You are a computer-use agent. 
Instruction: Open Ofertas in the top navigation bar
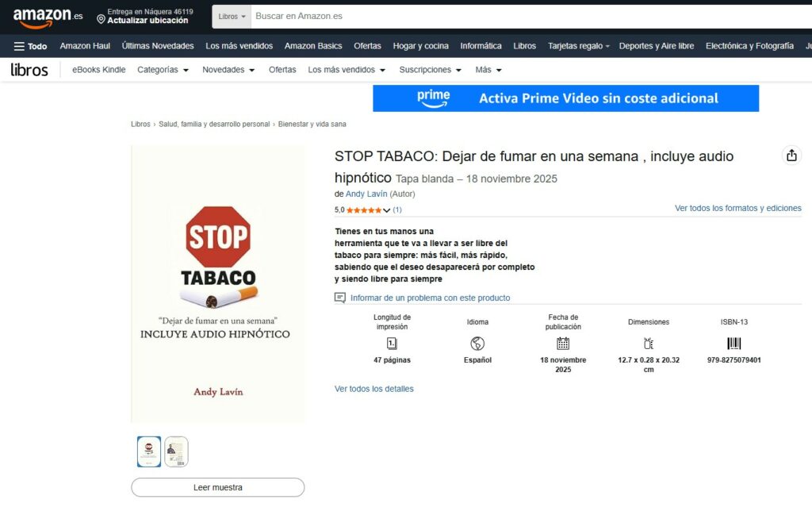click(367, 46)
